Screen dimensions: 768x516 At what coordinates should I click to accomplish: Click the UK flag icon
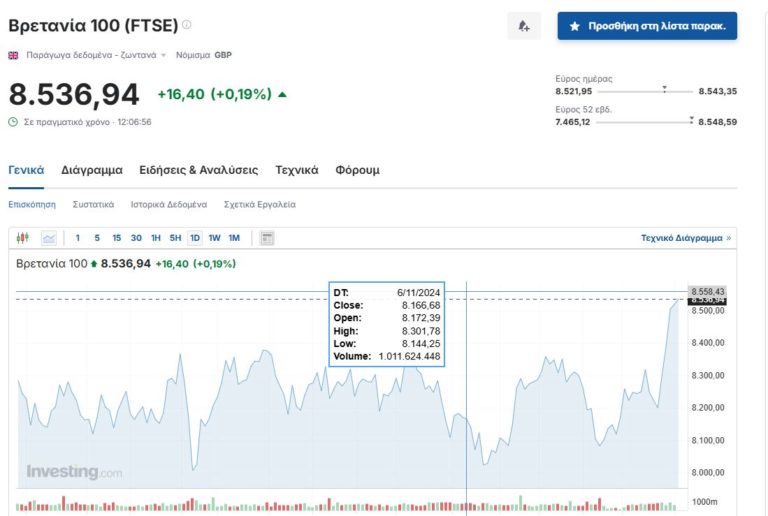13,55
